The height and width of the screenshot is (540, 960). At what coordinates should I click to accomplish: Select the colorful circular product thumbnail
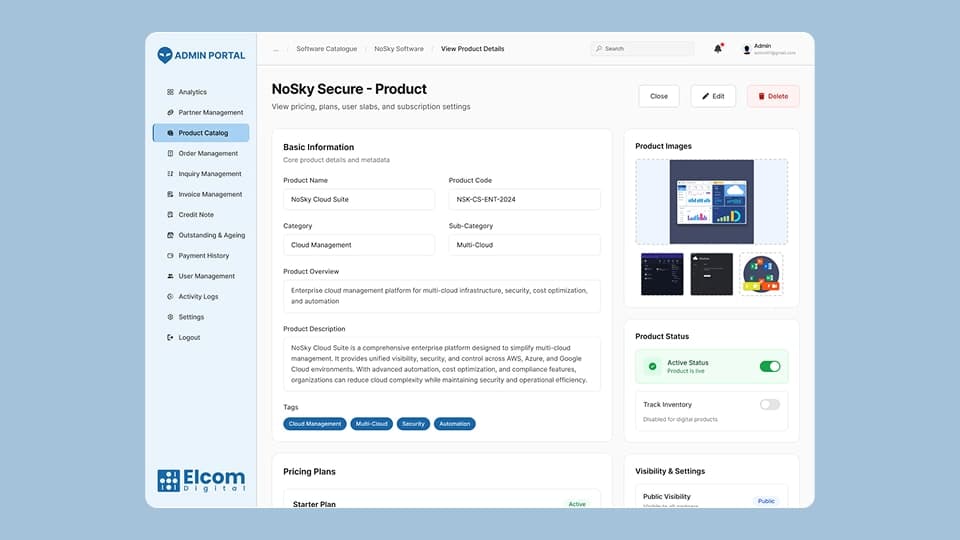point(761,274)
